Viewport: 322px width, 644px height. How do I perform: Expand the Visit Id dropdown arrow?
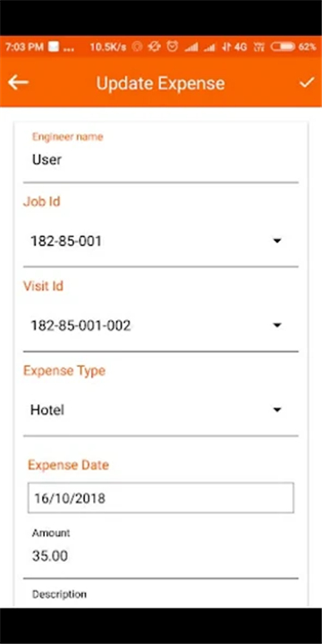(277, 326)
